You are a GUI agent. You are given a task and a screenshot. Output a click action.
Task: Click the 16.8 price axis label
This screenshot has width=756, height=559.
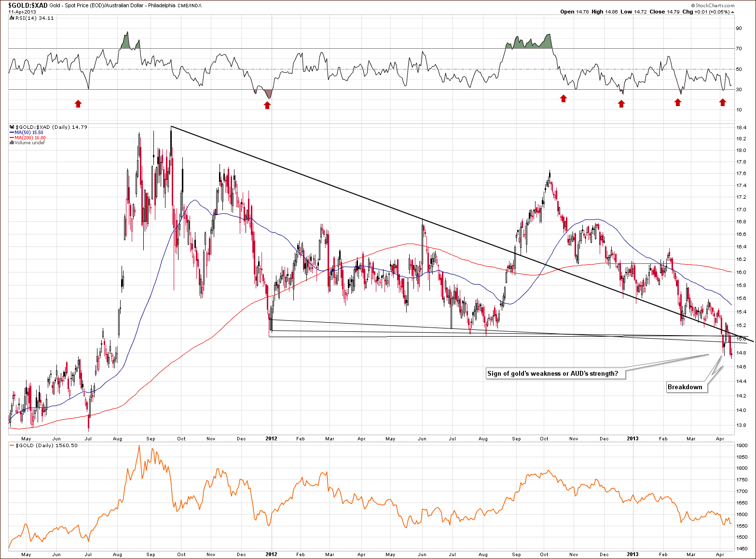(x=741, y=222)
